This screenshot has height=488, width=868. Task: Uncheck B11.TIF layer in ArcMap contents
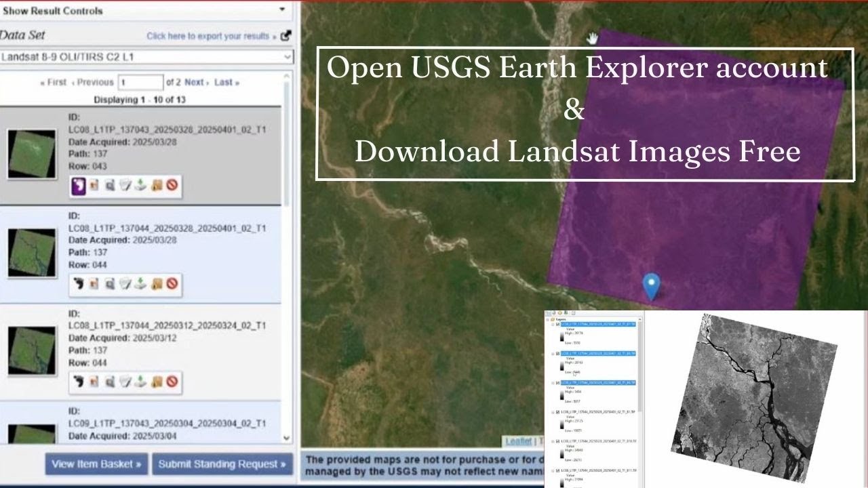557,470
